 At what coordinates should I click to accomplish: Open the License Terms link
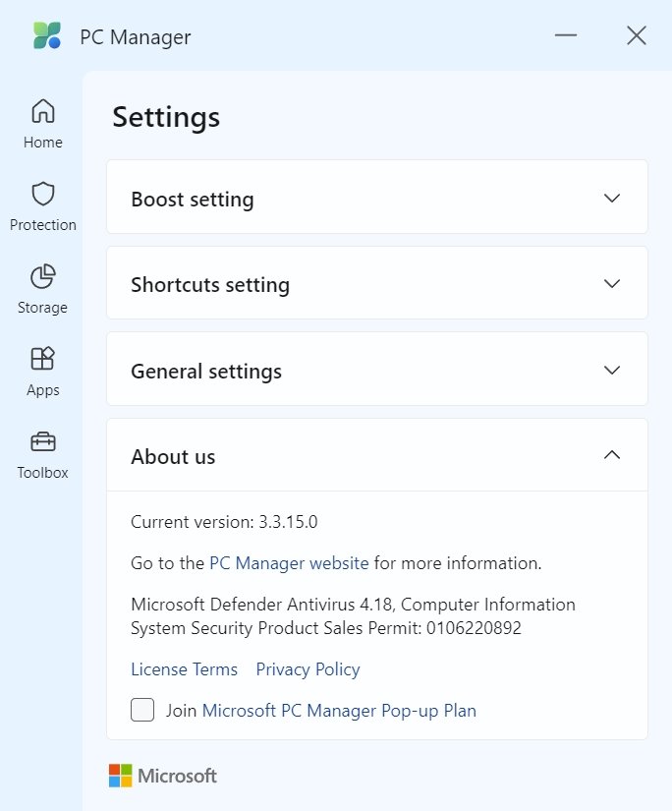click(184, 669)
